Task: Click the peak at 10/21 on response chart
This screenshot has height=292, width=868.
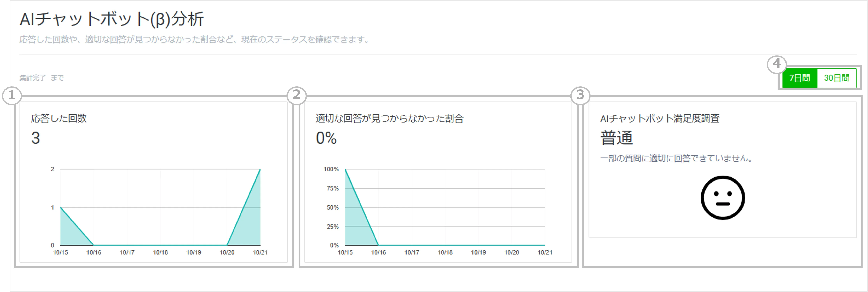Action: click(x=260, y=169)
